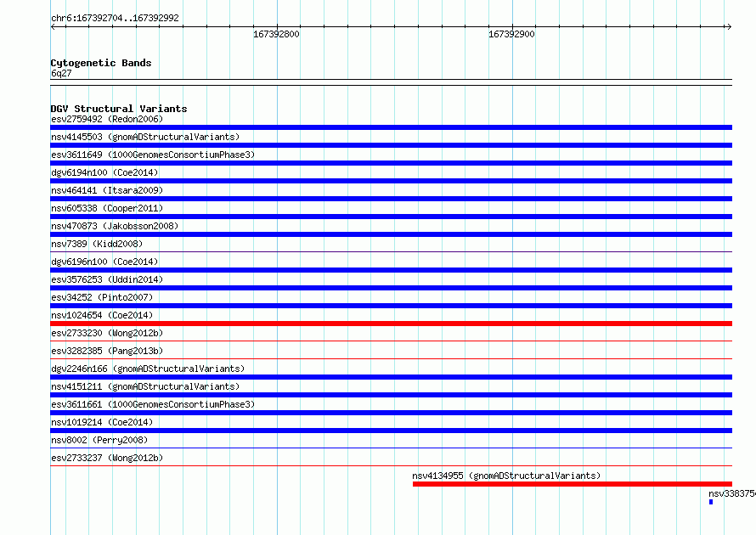Click the chr6:167392704..167392992 region label
This screenshot has width=756, height=535.
(115, 18)
